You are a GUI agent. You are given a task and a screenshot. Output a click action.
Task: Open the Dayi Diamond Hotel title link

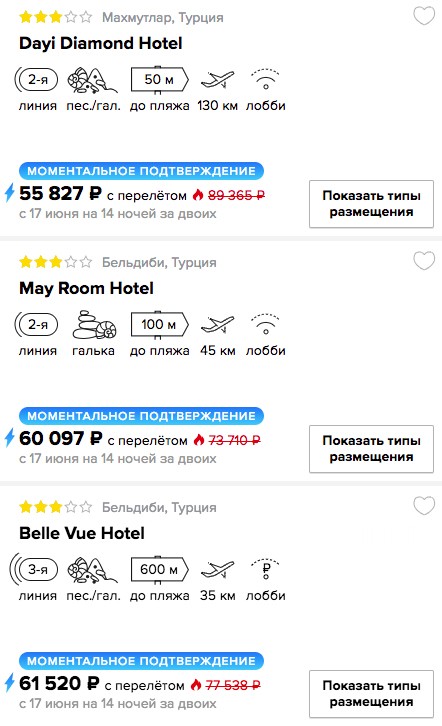tap(101, 44)
